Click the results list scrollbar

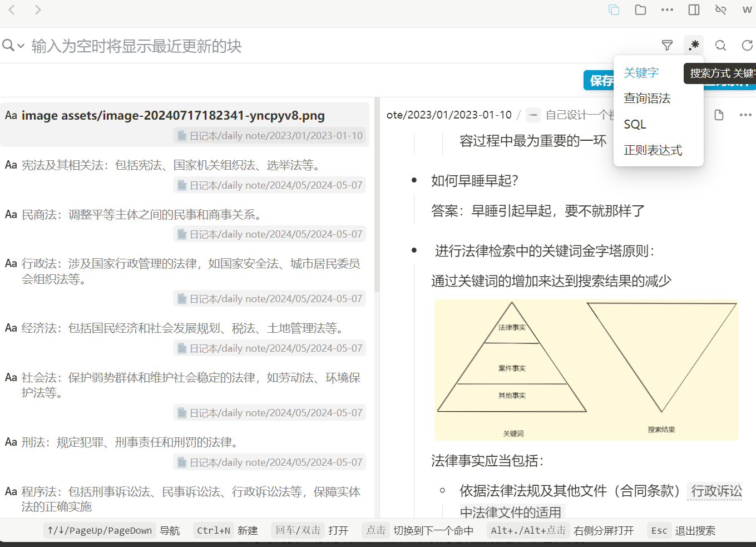tap(377, 195)
